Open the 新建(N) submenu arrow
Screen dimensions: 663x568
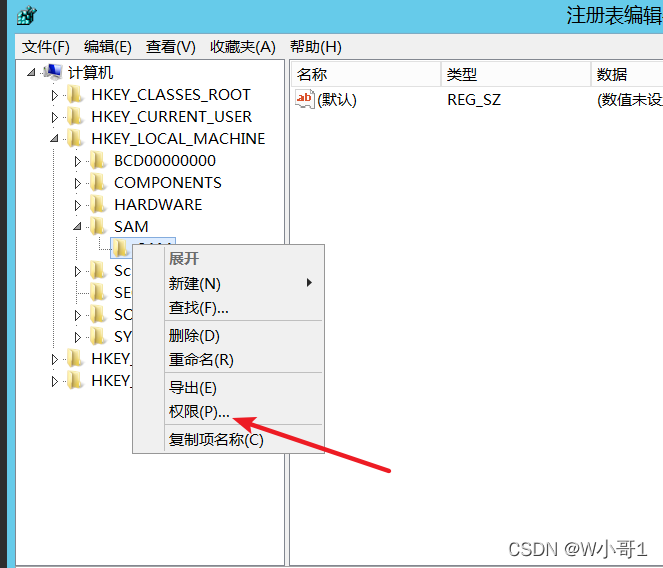(x=310, y=283)
